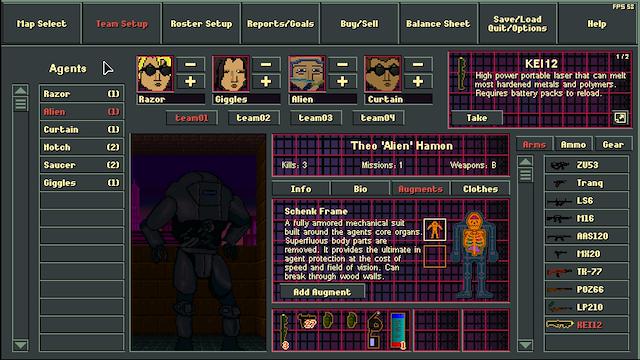Select the blue battery pack in inventory
The height and width of the screenshot is (360, 640).
[x=398, y=330]
